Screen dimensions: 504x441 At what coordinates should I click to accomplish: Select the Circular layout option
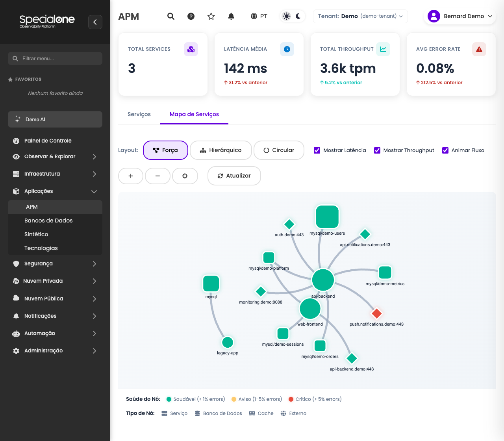(x=279, y=150)
